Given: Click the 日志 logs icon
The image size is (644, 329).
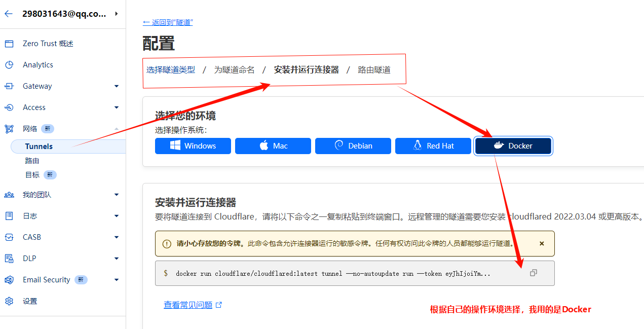Looking at the screenshot, I should coord(9,216).
